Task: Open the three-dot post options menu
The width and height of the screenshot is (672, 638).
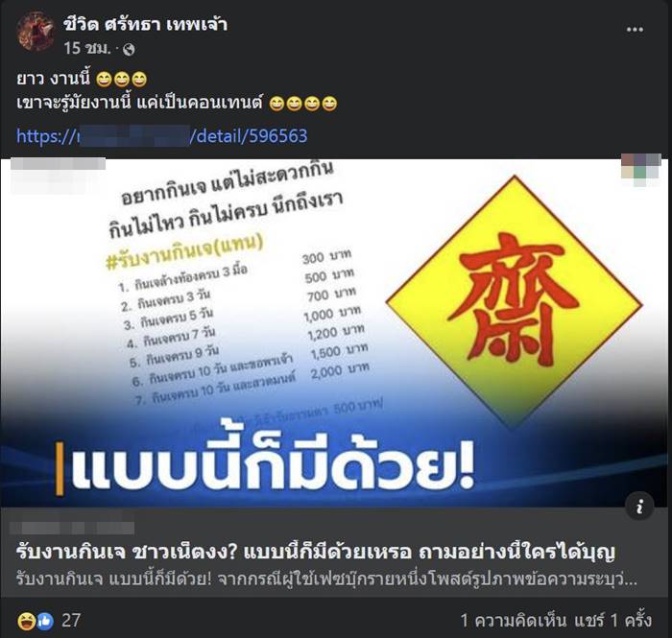Action: 635,30
